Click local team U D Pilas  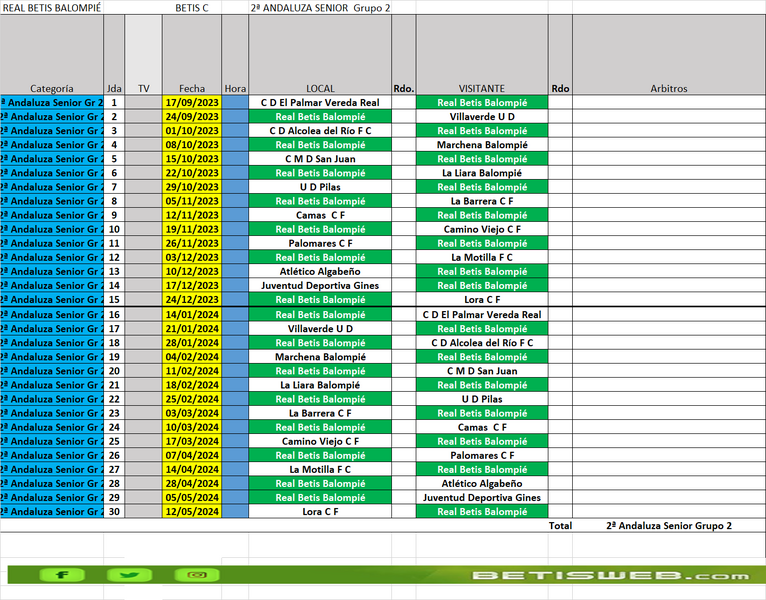coord(320,187)
